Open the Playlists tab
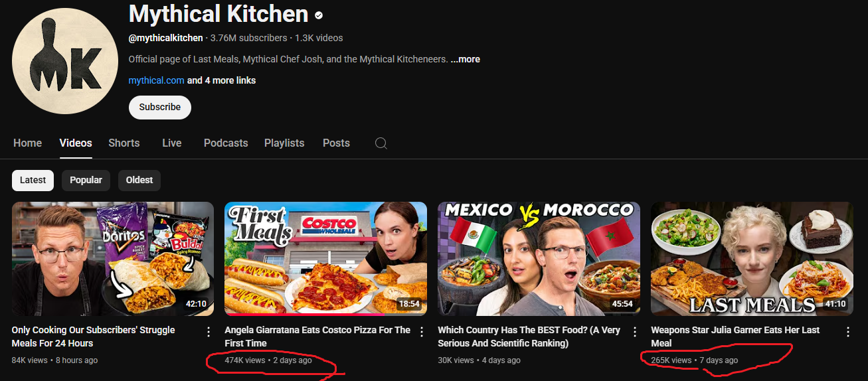The width and height of the screenshot is (868, 381). pos(284,143)
